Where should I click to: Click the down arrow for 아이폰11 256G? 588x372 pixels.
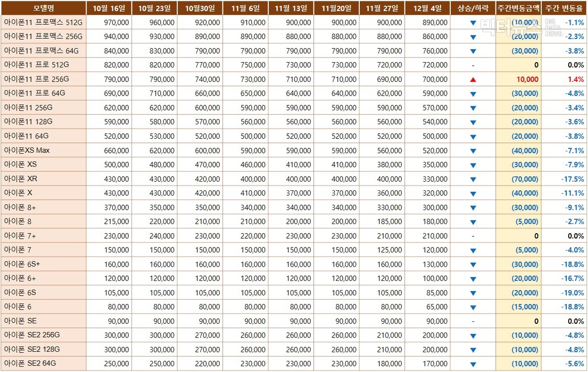473,109
